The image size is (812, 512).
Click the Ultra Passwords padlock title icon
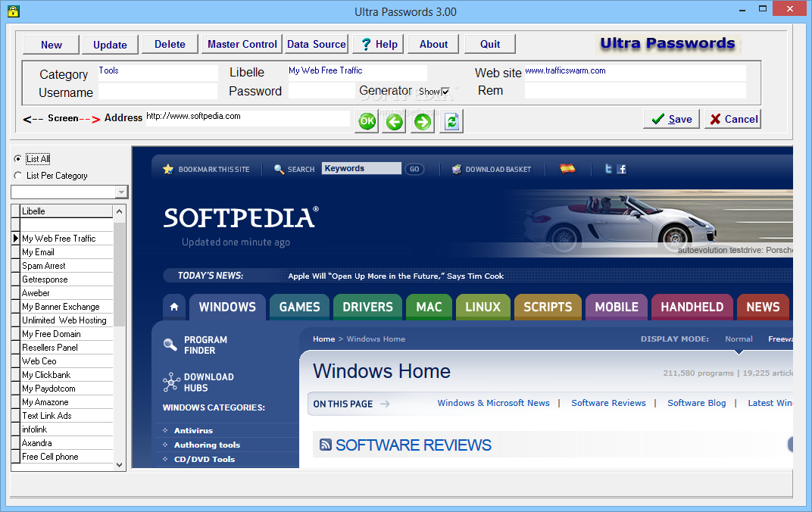(14, 11)
